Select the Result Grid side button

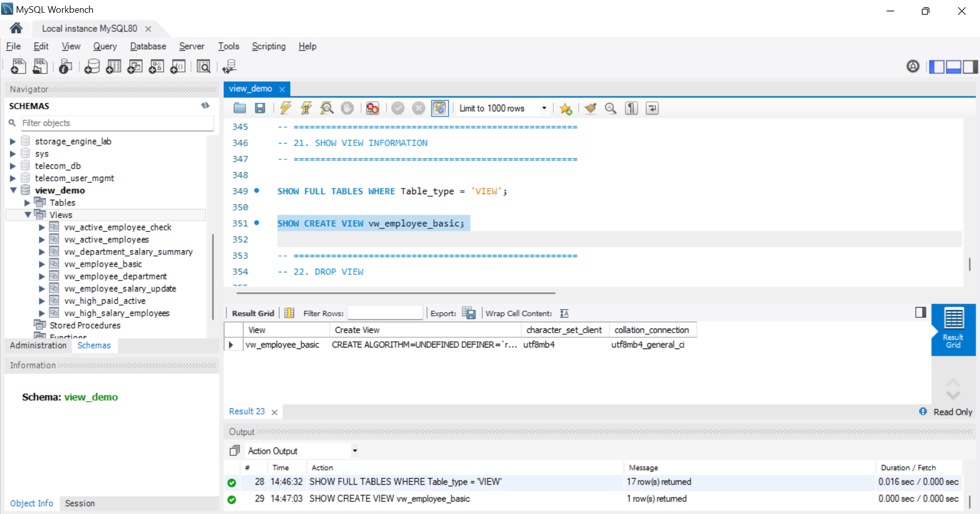coord(953,330)
